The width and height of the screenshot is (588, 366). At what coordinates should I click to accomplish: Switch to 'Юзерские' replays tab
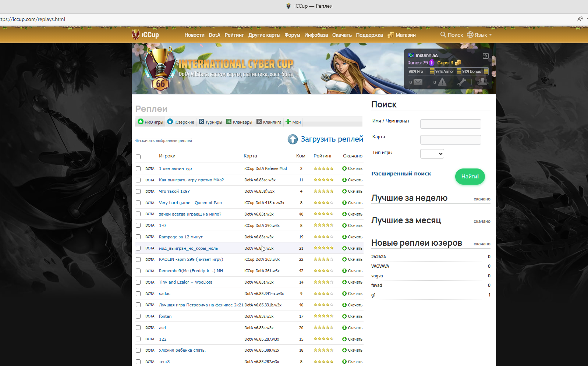coord(181,122)
